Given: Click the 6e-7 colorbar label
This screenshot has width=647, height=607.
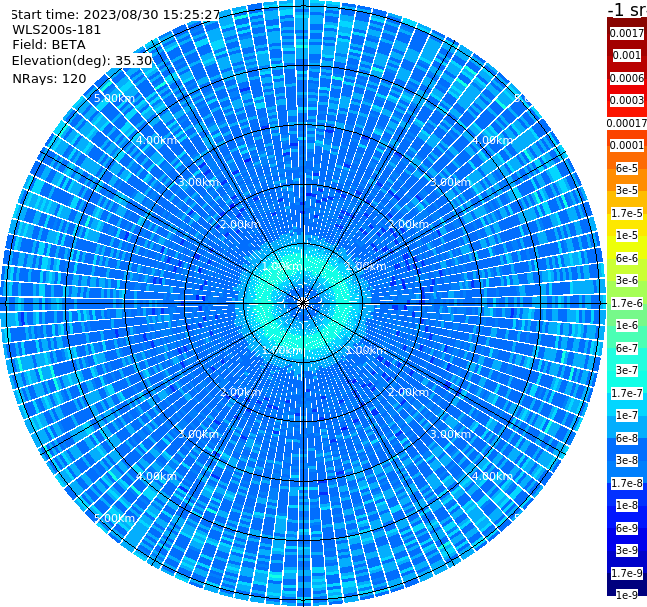Looking at the screenshot, I should [x=627, y=348].
